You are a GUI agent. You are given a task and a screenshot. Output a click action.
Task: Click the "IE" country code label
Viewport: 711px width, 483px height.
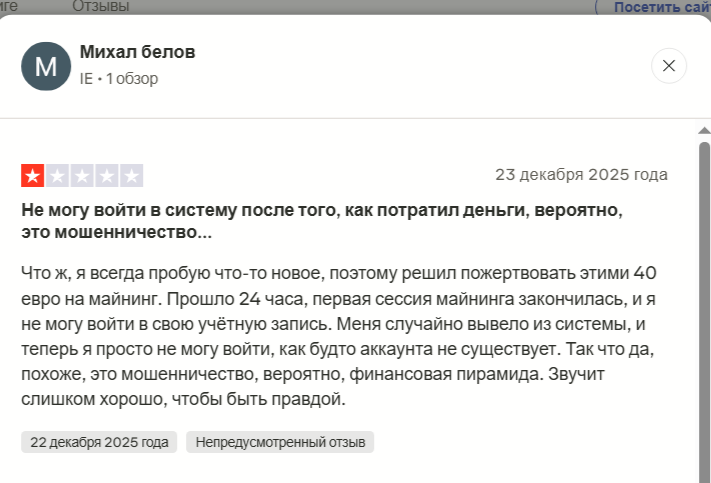(x=86, y=78)
